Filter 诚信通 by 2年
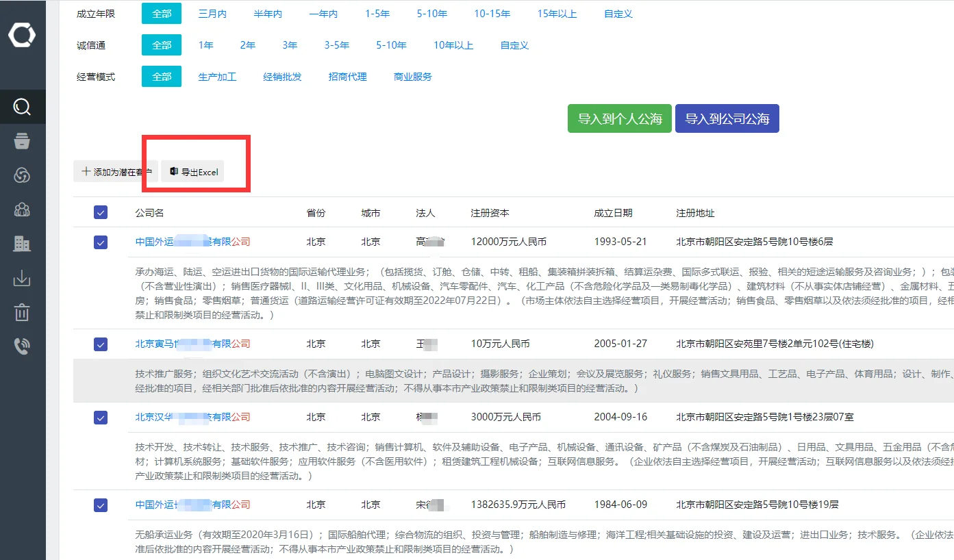The height and width of the screenshot is (560, 954). click(247, 45)
